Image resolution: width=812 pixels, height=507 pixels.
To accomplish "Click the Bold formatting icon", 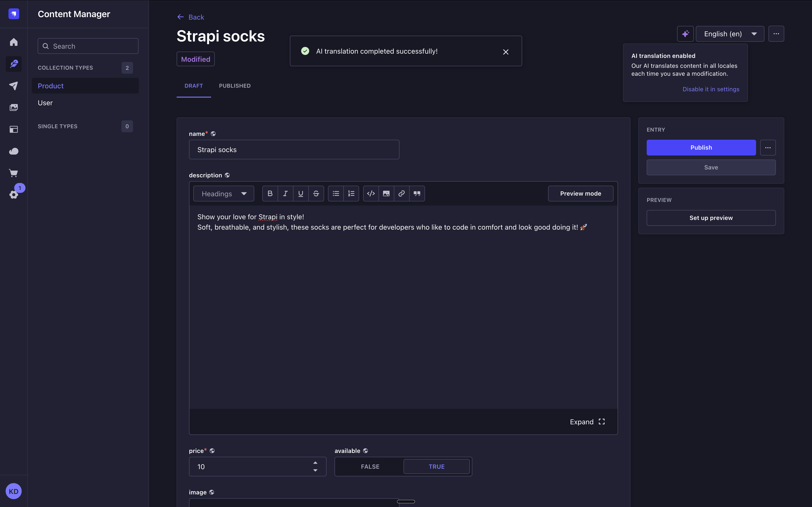I will pos(270,194).
